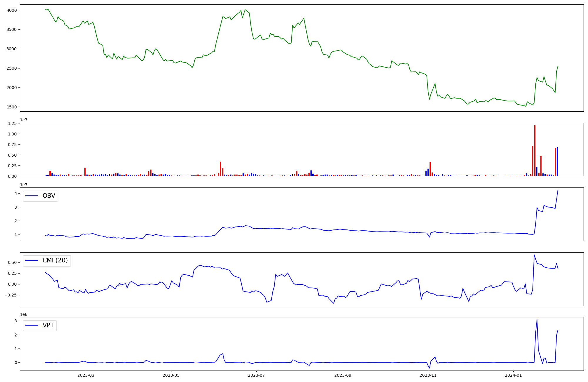Click the 1e7 exponent above the OBV chart
Image resolution: width=588 pixels, height=382 pixels.
24,185
